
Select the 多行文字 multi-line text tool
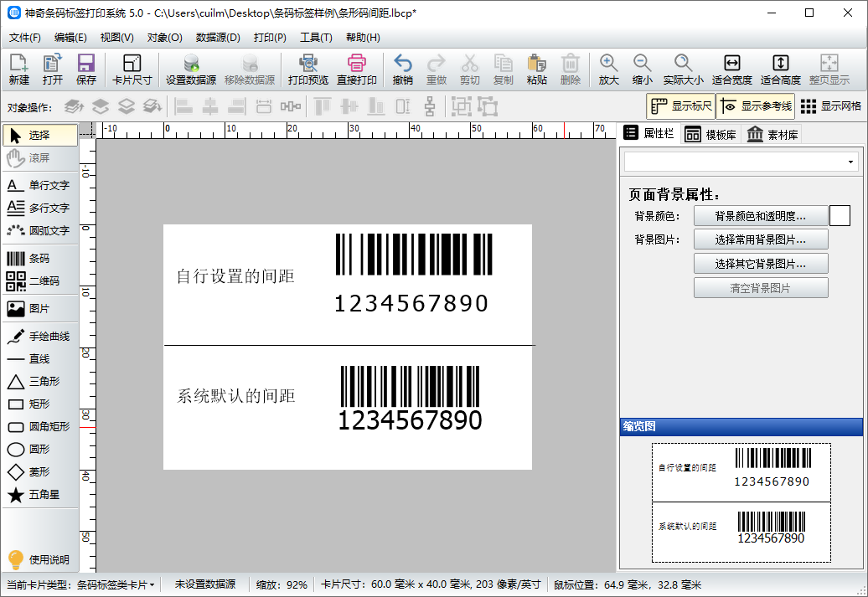40,208
